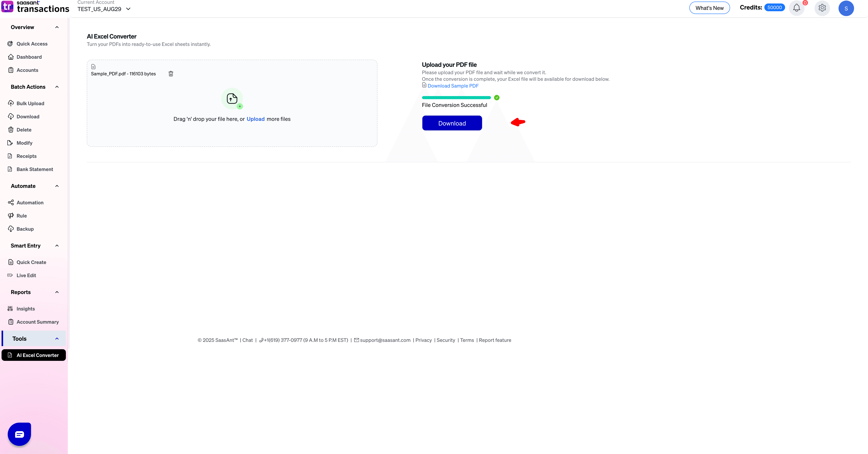Click the blue Download button
This screenshot has height=454, width=868.
[x=452, y=123]
